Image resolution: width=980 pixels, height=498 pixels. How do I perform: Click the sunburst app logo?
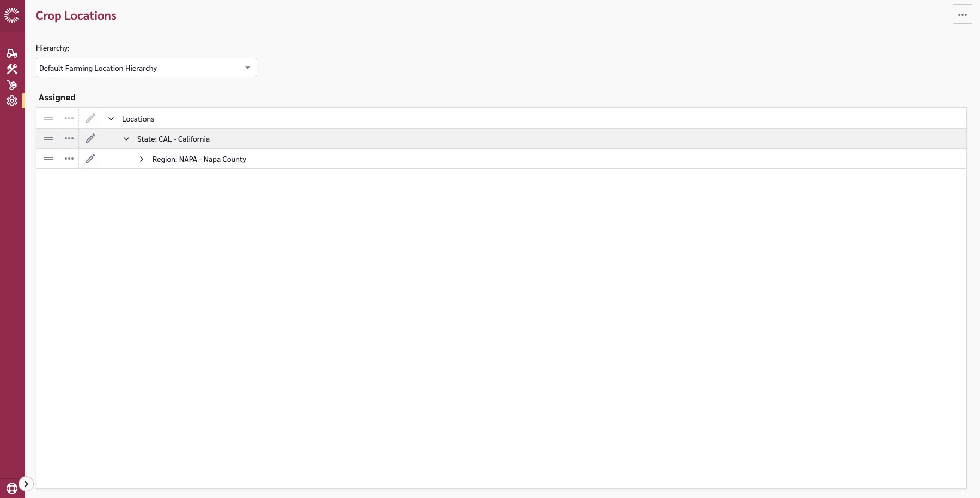click(x=12, y=15)
